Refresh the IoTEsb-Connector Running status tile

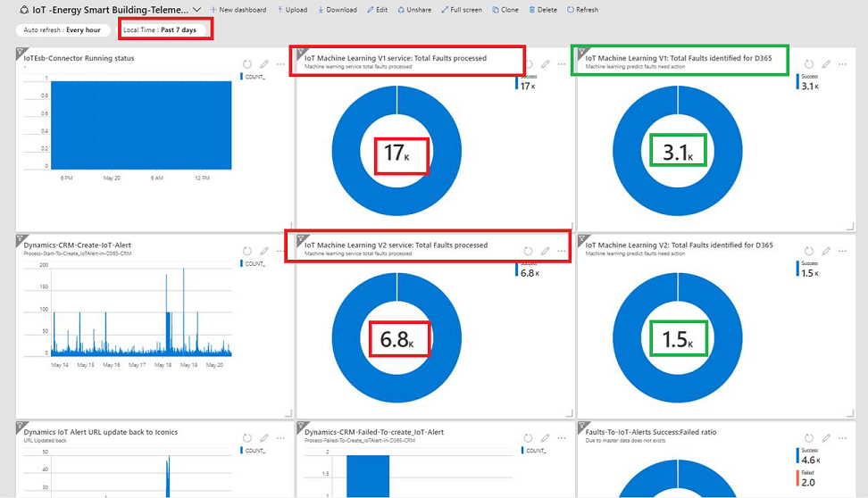pos(246,64)
